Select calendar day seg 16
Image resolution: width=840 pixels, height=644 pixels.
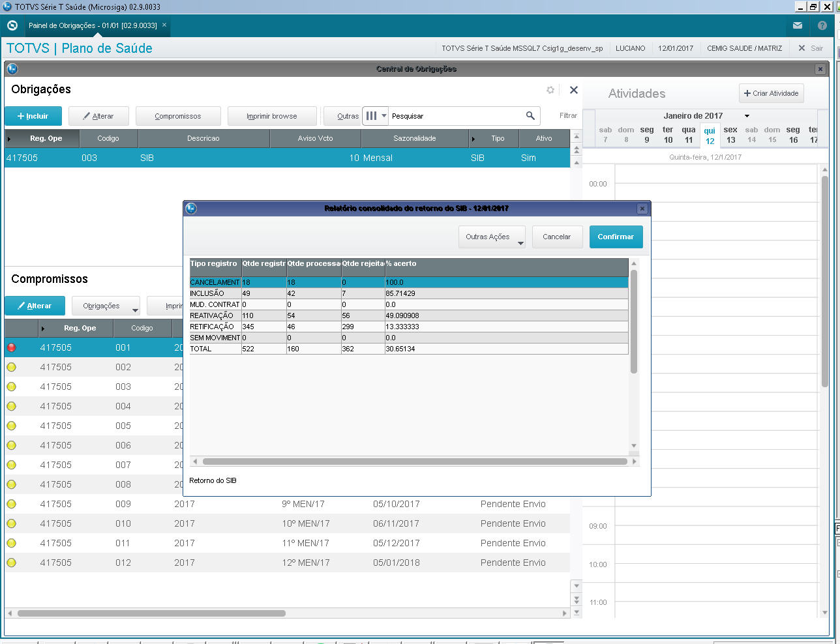tap(793, 135)
